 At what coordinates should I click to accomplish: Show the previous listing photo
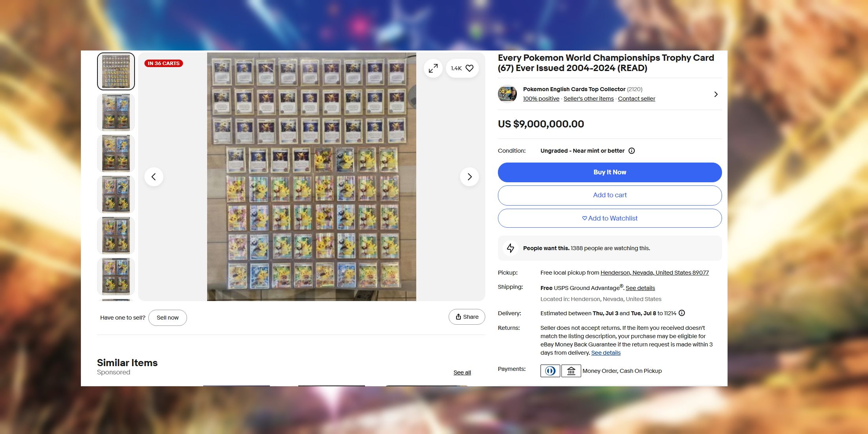pos(154,177)
